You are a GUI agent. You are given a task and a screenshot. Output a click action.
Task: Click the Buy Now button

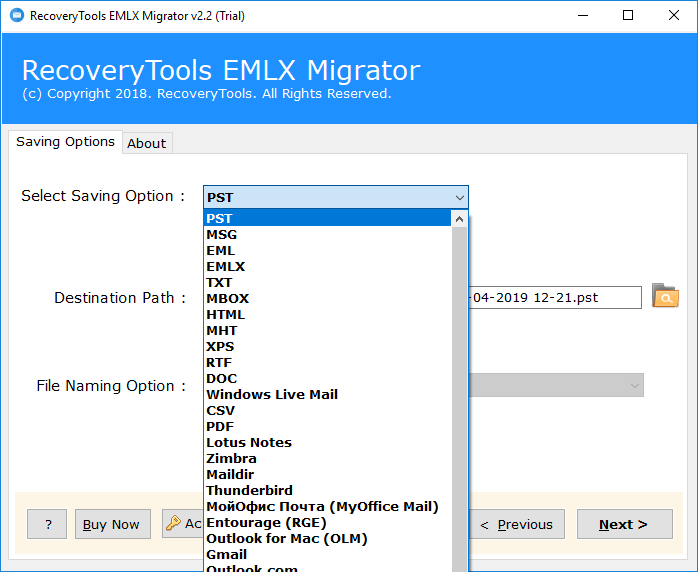coord(113,524)
